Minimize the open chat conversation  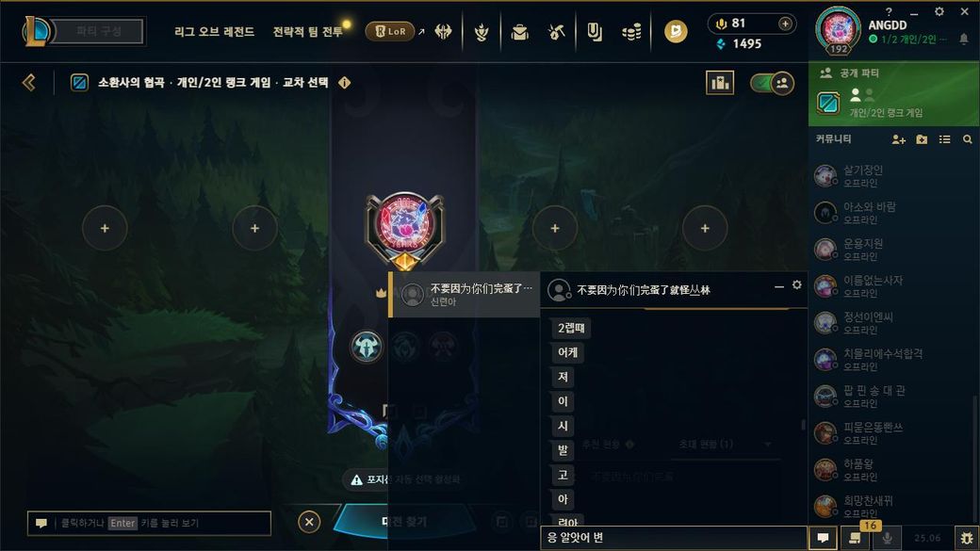pos(778,286)
